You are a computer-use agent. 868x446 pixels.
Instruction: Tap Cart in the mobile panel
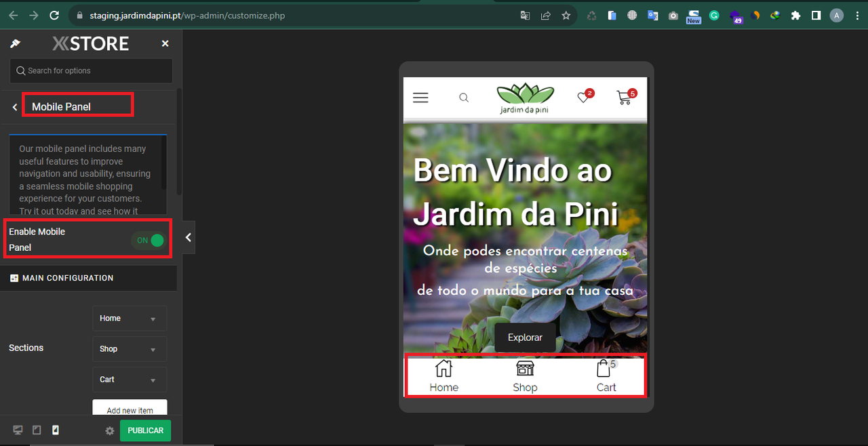[606, 376]
